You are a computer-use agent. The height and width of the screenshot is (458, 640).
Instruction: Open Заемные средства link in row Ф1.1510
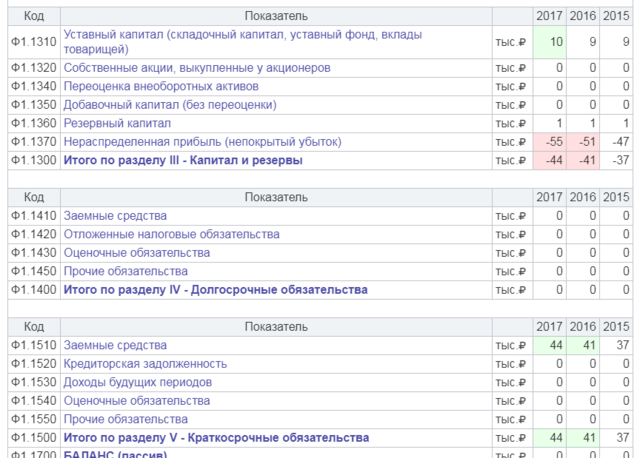pos(115,345)
